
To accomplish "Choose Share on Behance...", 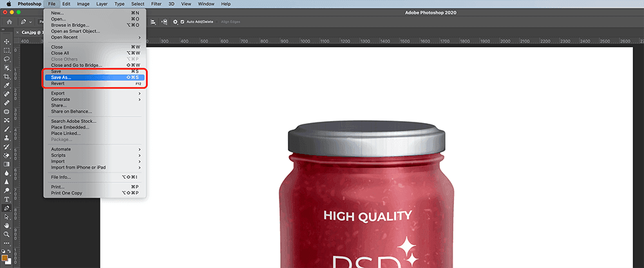I will click(95, 111).
